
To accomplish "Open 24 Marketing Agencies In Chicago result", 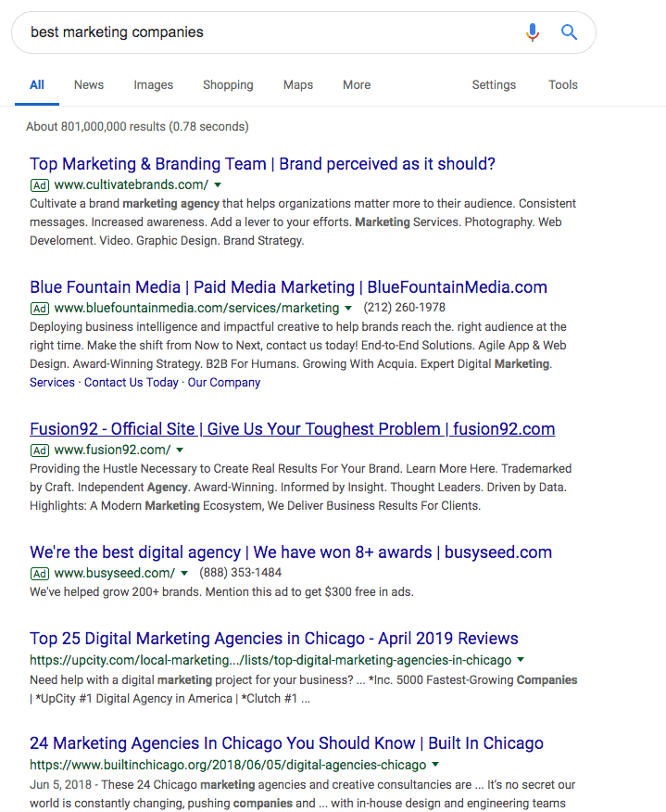I will (x=286, y=743).
